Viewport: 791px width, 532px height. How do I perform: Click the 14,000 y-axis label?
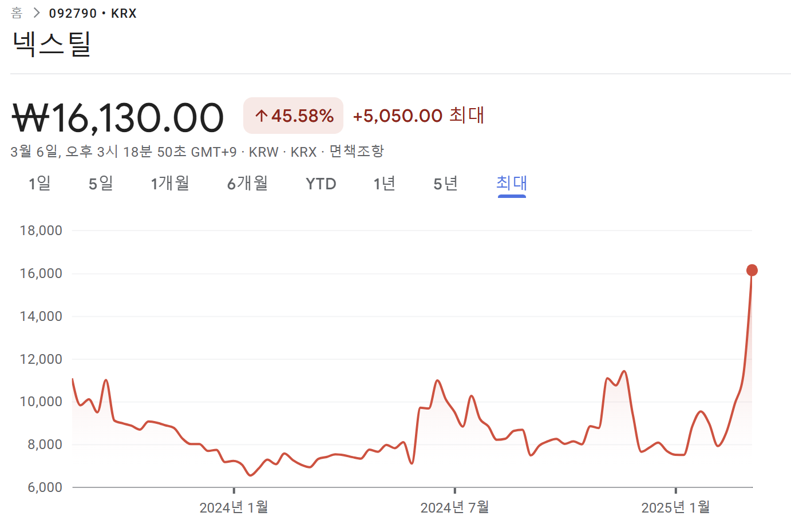[41, 316]
